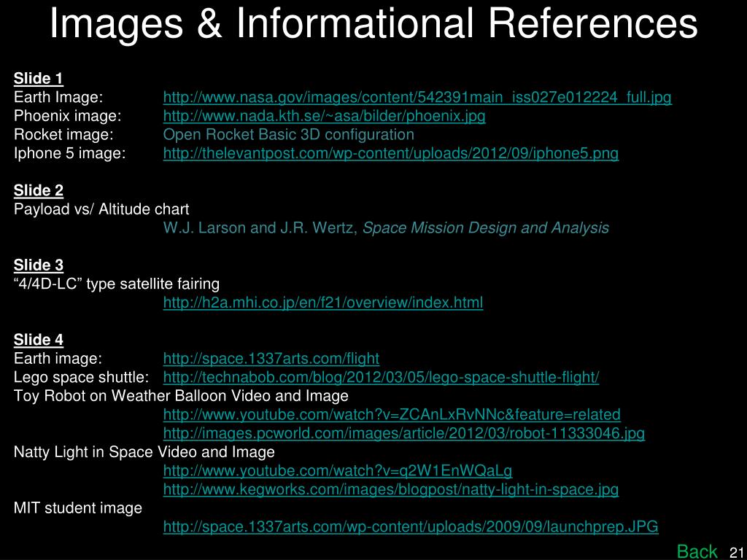Click the Larson and Wertz book reference
This screenshot has height=560, width=747.
click(x=386, y=227)
